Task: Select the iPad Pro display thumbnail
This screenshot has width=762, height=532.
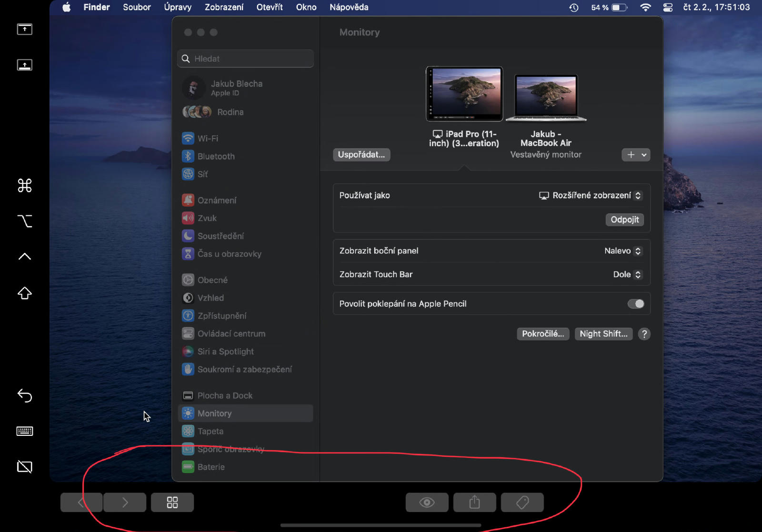Action: 464,94
